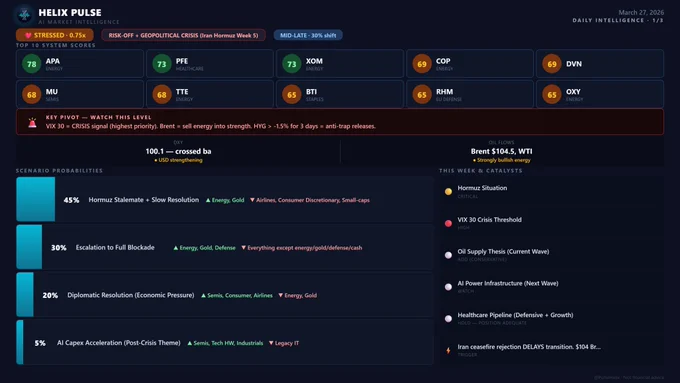
Task: Click the VIX 30 CRISIS signal pivot text
Action: [211, 126]
